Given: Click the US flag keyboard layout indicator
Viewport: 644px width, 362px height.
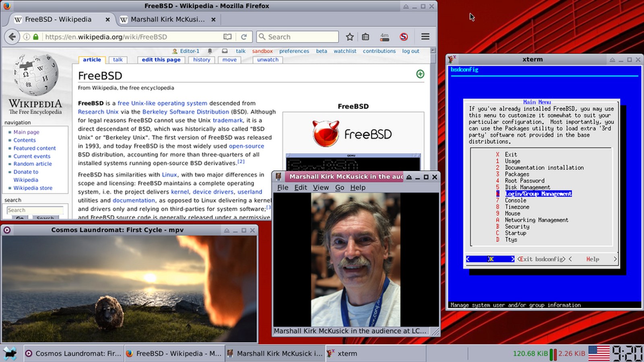Looking at the screenshot, I should click(x=599, y=353).
